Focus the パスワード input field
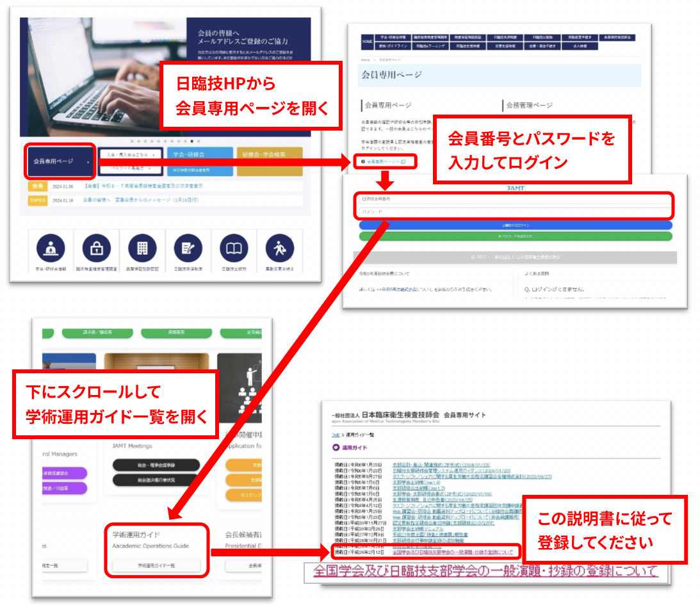 pyautogui.click(x=514, y=211)
